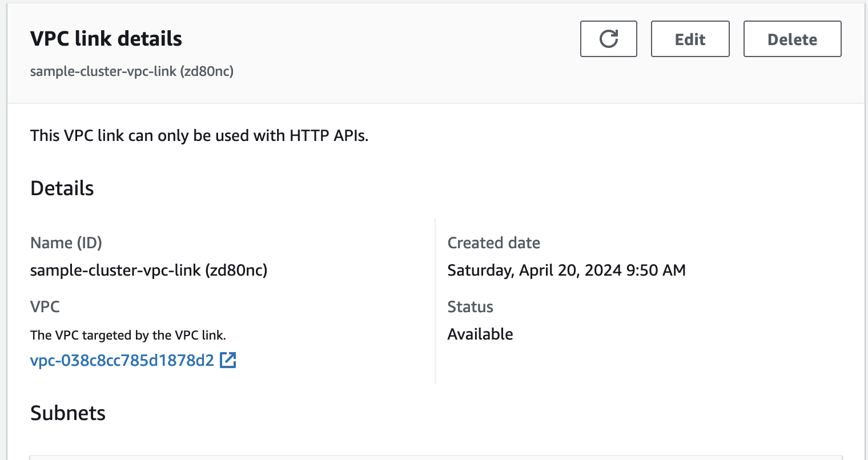
Task: Click the Name (ID) field label
Action: [66, 243]
